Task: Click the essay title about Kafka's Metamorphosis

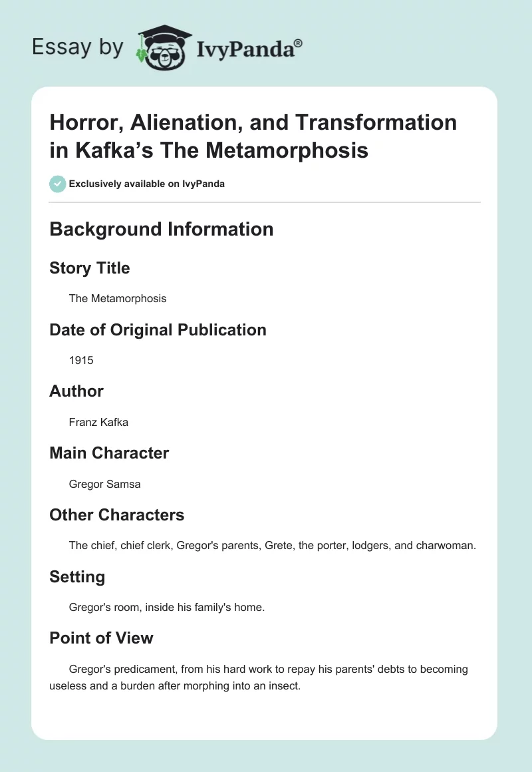Action: (x=253, y=136)
